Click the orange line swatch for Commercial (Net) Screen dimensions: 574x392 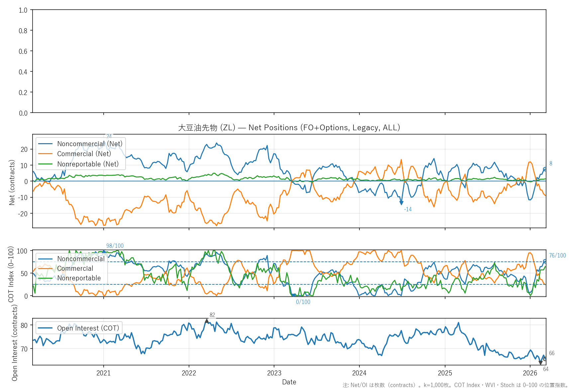click(46, 154)
